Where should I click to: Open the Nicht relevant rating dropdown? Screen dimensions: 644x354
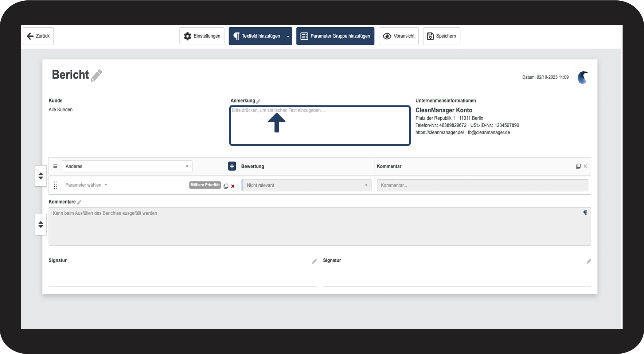[307, 185]
